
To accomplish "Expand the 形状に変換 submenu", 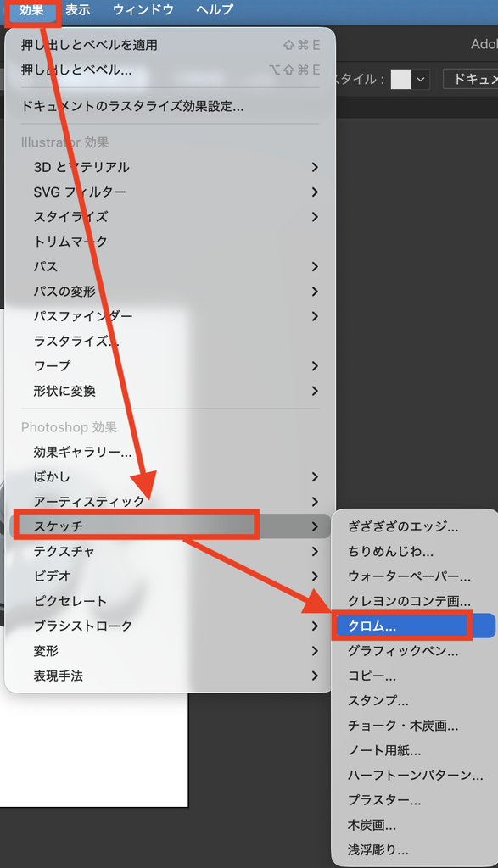I will click(x=170, y=392).
